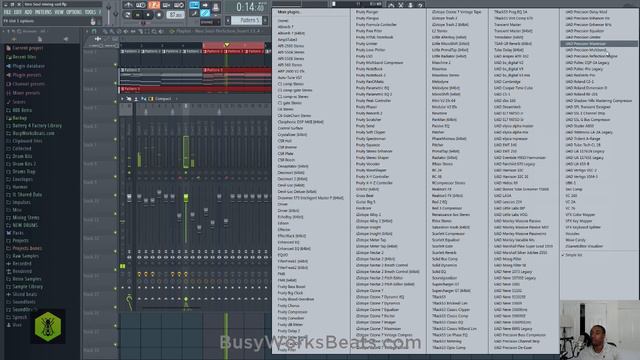Choose Maximus from plugin list
Screen dimensions: 640x360
pyautogui.click(x=439, y=69)
